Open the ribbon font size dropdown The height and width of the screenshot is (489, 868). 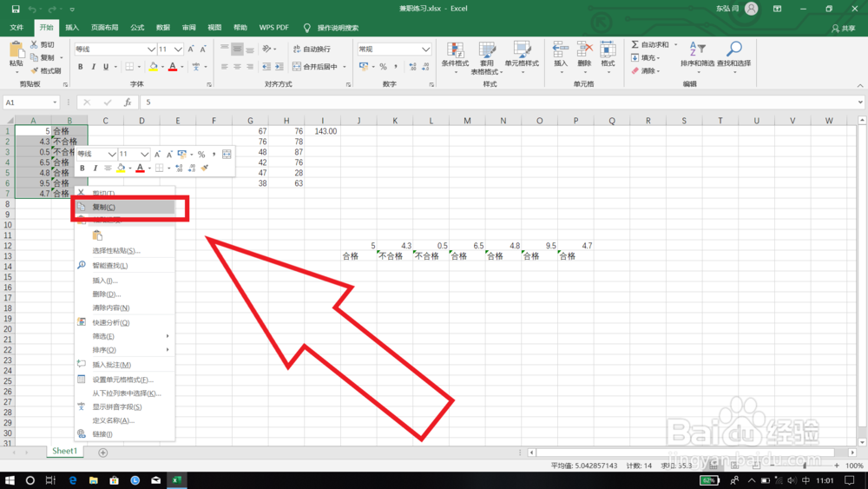click(178, 50)
